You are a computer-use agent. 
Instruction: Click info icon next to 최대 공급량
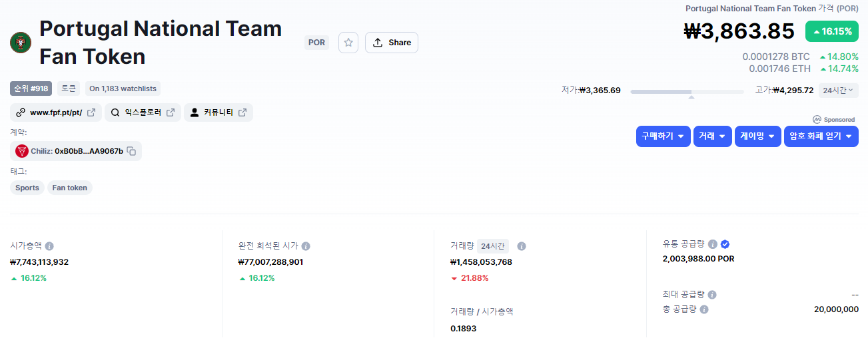(712, 294)
